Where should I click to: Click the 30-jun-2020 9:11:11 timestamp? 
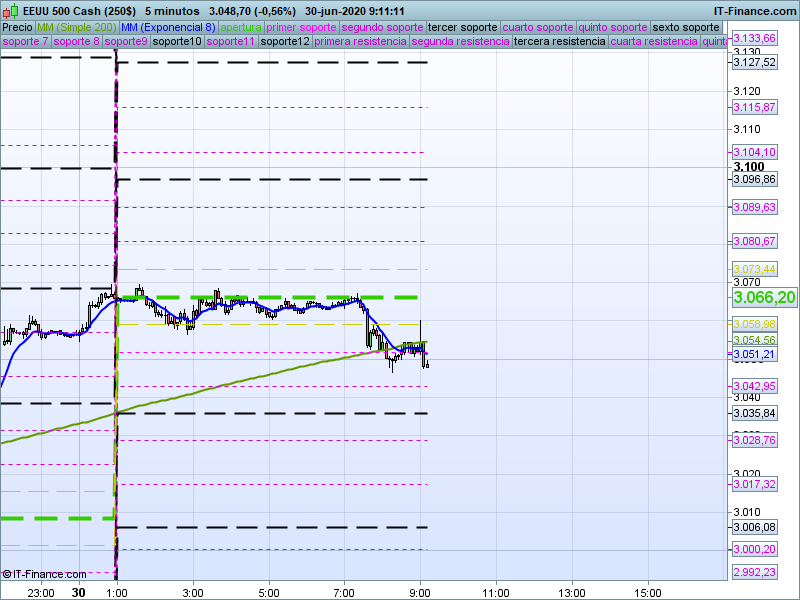click(355, 11)
